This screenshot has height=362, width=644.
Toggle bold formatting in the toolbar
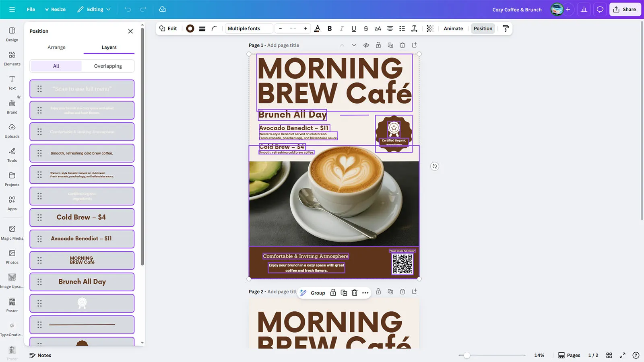pos(329,29)
